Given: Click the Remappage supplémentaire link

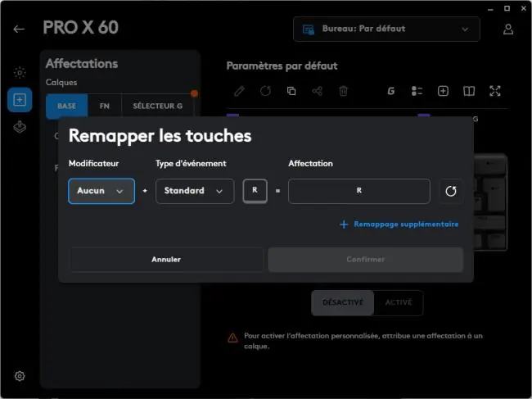Looking at the screenshot, I should pos(399,224).
